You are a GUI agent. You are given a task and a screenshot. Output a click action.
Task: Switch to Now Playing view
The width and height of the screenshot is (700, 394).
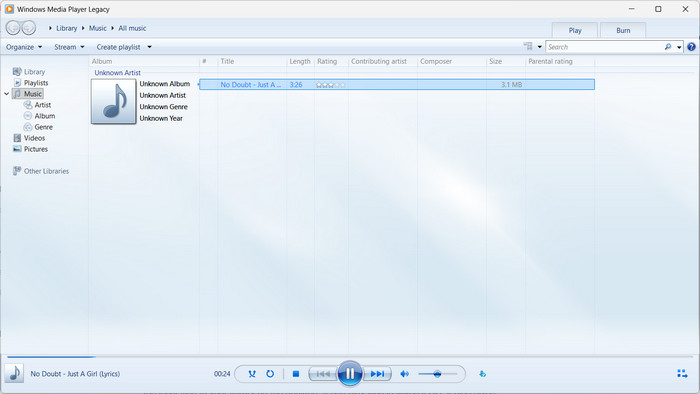point(682,374)
